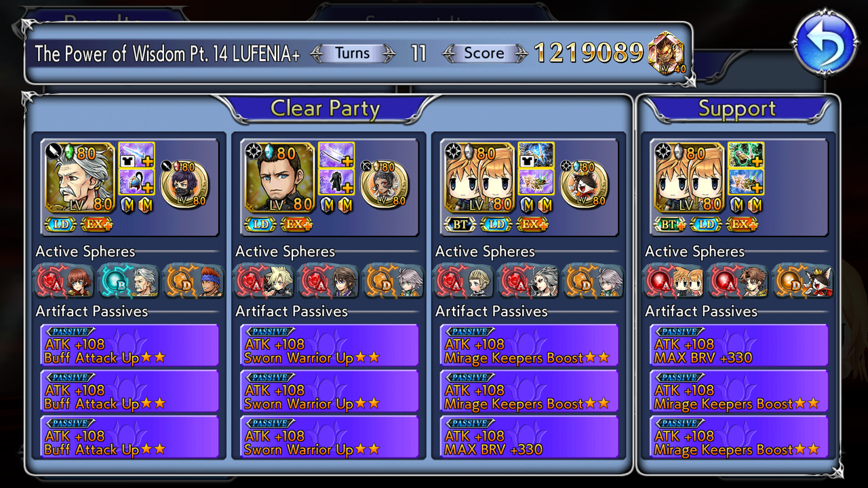Tap the BT badge on third character
The width and height of the screenshot is (868, 488).
tap(460, 224)
